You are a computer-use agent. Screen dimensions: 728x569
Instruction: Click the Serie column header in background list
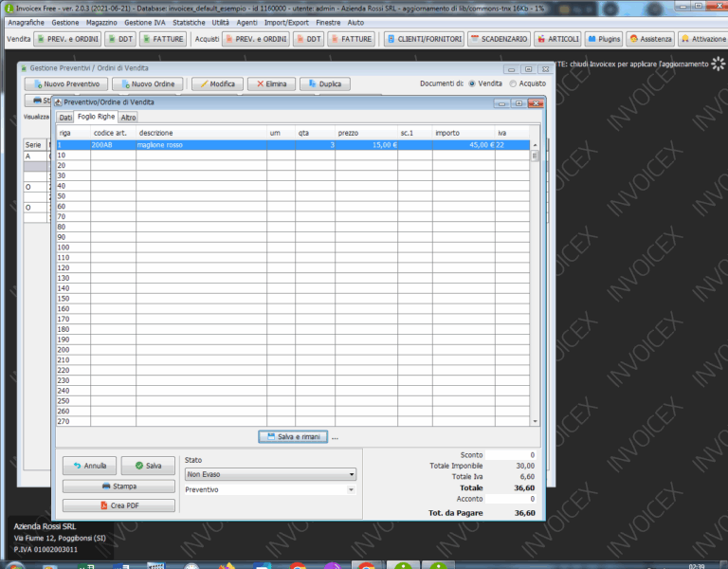point(35,145)
